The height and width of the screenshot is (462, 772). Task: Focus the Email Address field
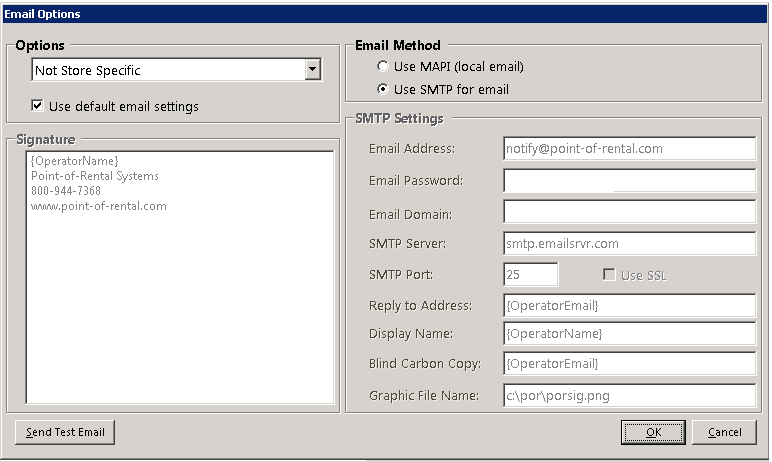[629, 148]
